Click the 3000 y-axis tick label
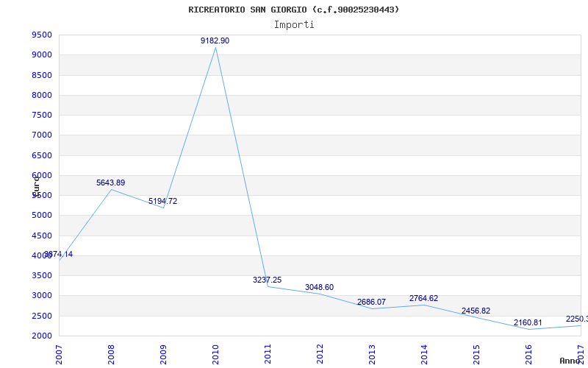The image size is (588, 368). pyautogui.click(x=42, y=296)
